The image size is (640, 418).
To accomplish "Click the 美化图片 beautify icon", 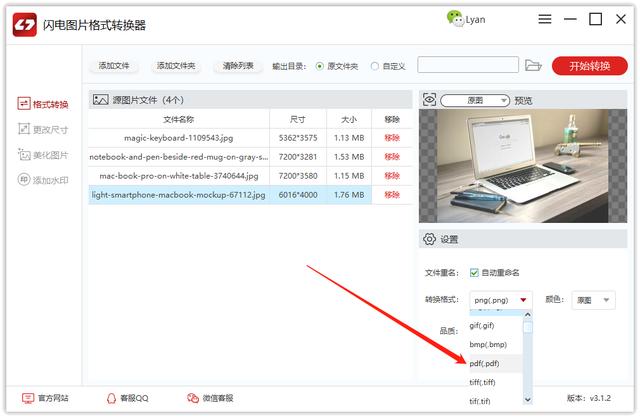I will (x=24, y=154).
